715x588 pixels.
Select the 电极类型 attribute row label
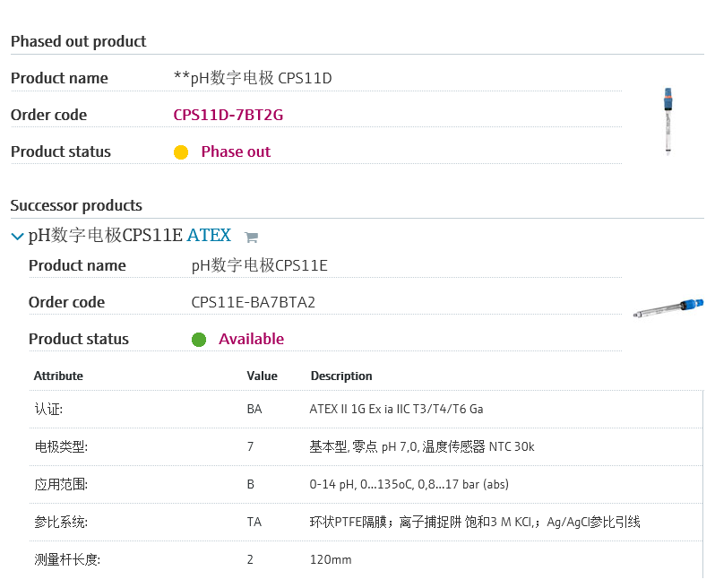[61, 446]
